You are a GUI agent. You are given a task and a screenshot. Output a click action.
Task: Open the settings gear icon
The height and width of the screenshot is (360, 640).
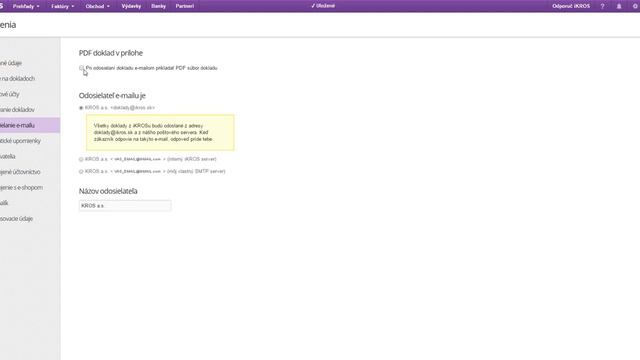(x=635, y=6)
